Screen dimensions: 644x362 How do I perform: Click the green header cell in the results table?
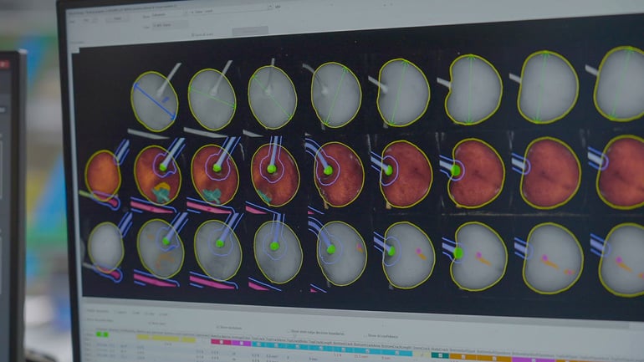tap(103, 334)
